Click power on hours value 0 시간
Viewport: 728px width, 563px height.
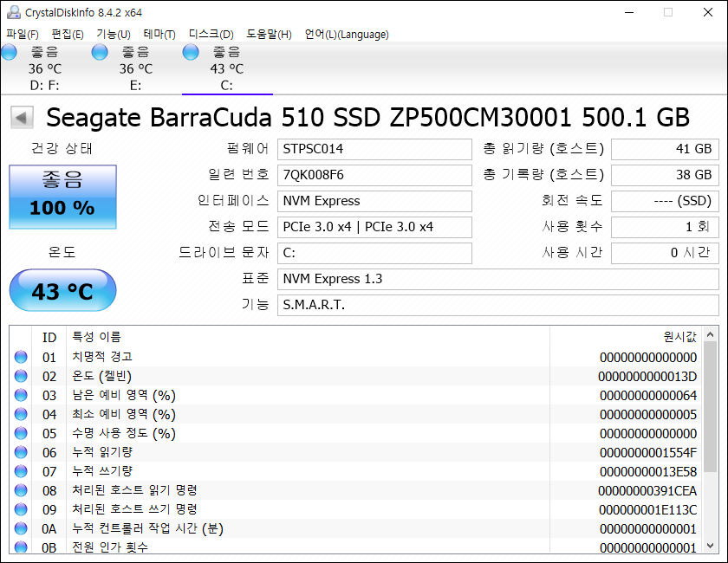[x=665, y=254]
